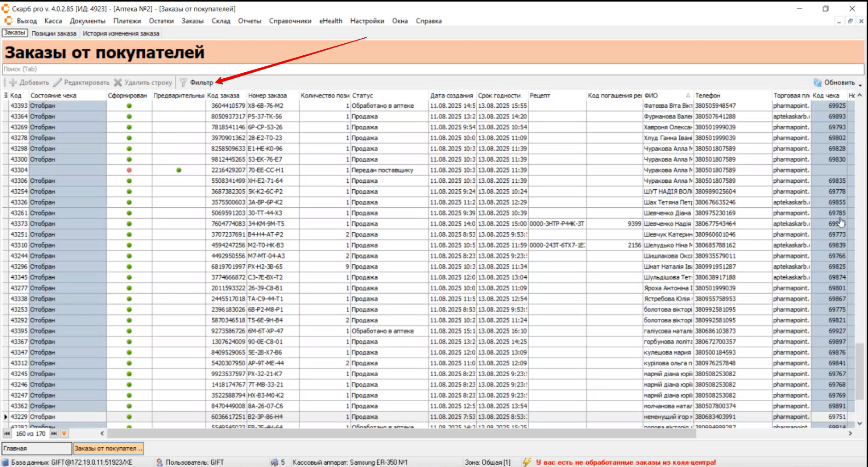The width and height of the screenshot is (868, 467).
Task: Click the Обновить refresh icon
Action: pos(817,82)
